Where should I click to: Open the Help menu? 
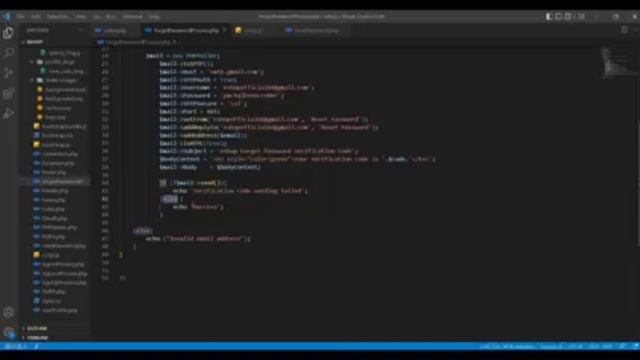(154, 17)
